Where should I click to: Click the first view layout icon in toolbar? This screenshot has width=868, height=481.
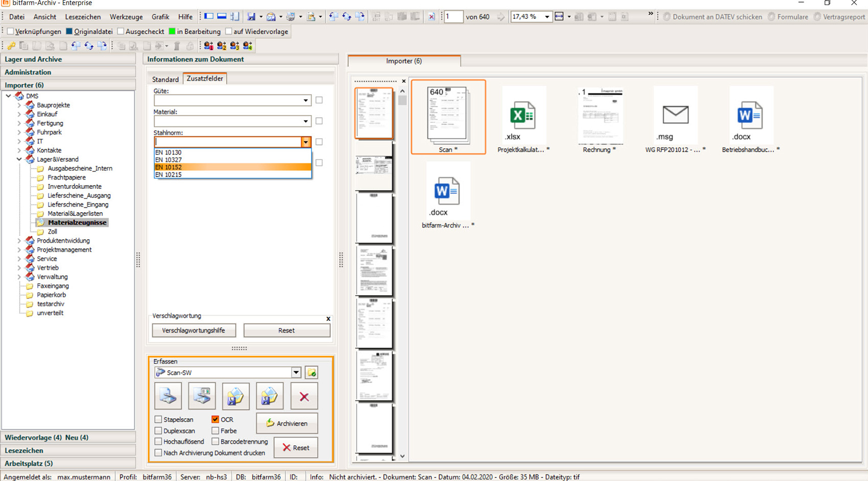(x=209, y=16)
